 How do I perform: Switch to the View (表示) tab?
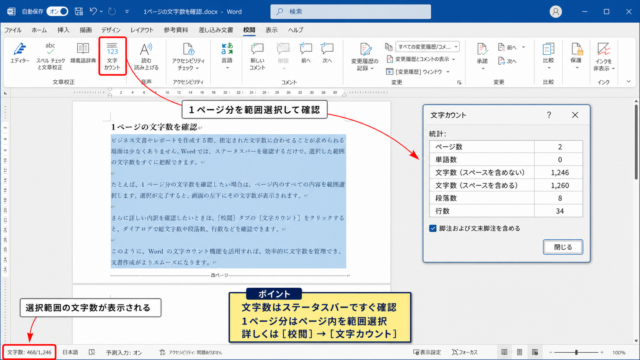point(271,30)
